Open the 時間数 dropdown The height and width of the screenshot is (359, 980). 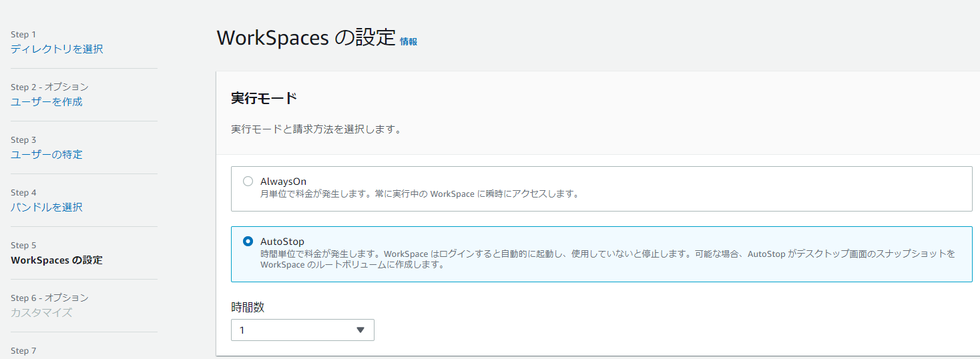(302, 330)
